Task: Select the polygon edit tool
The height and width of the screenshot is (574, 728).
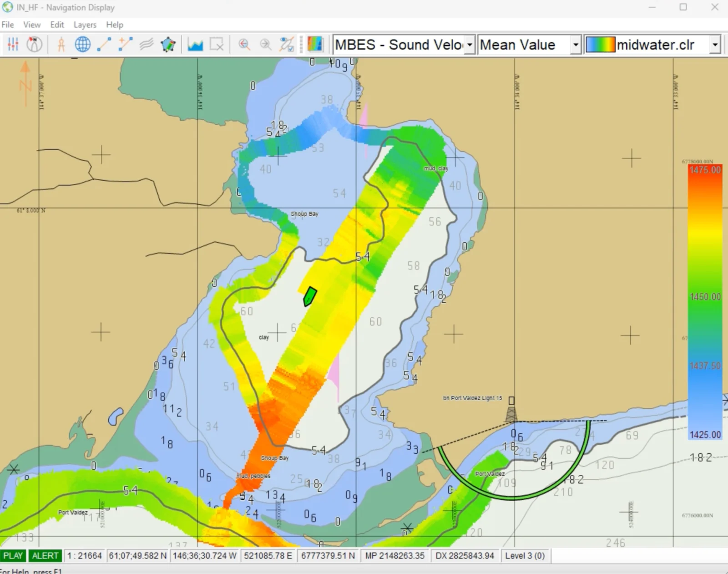Action: pyautogui.click(x=168, y=45)
